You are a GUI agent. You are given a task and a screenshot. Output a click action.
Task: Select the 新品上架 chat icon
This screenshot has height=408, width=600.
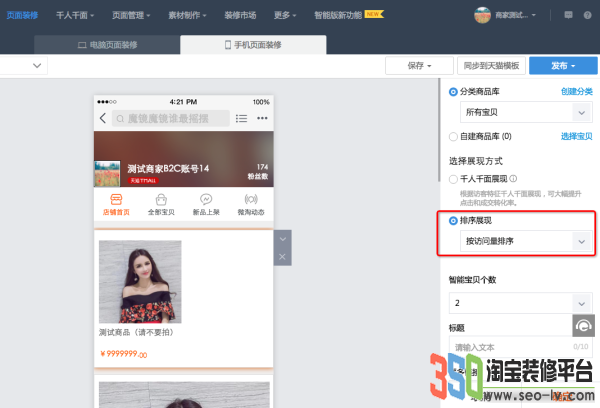tap(206, 199)
